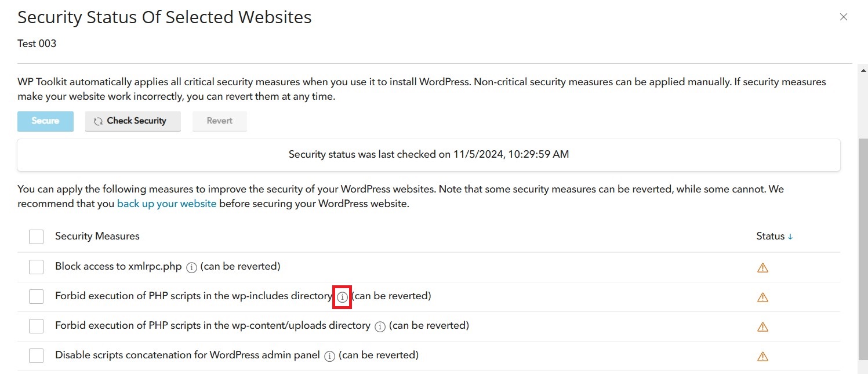Tick Disable scripts concatenation checkbox

pyautogui.click(x=36, y=355)
